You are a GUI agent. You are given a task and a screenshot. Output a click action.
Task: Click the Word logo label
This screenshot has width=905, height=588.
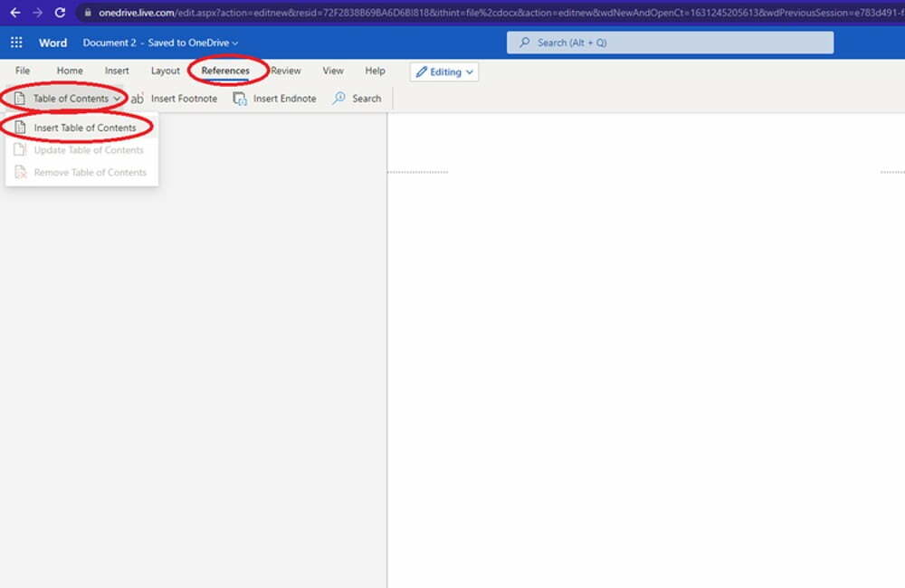click(52, 43)
